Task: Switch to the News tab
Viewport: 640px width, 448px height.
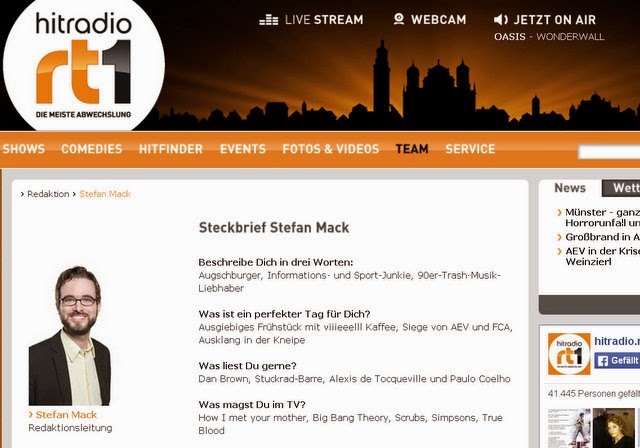Action: coord(570,188)
